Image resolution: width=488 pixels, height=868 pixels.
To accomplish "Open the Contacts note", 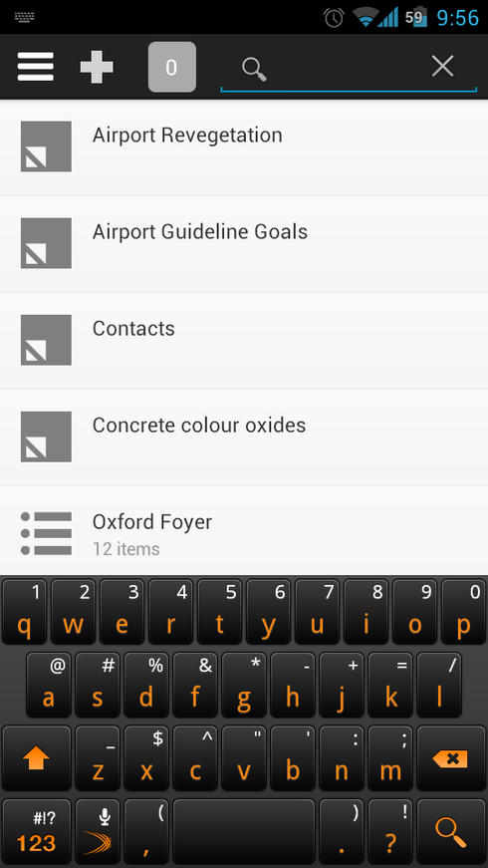I will tap(244, 341).
